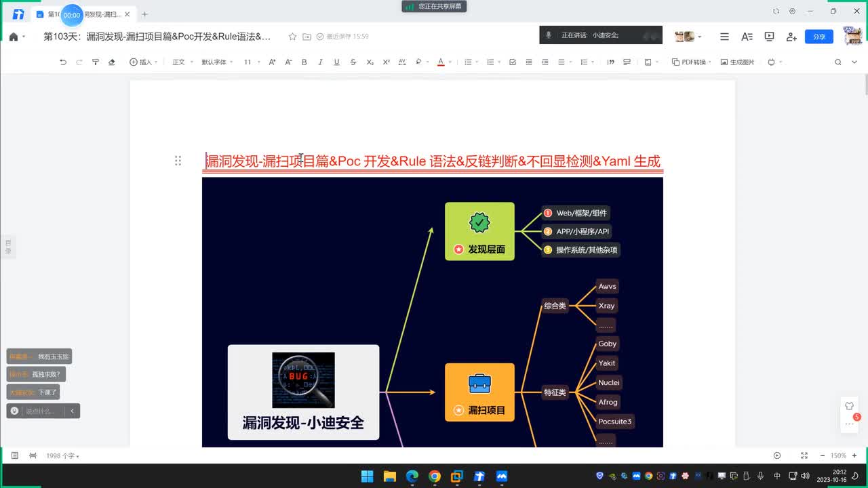Open the add collaborator icon
The width and height of the screenshot is (868, 488).
click(x=791, y=37)
